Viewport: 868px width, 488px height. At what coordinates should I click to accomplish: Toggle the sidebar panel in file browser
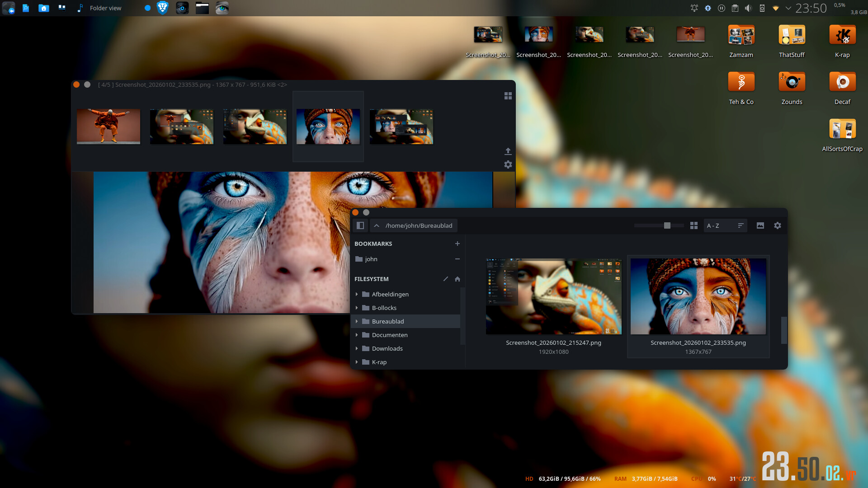[x=360, y=225]
